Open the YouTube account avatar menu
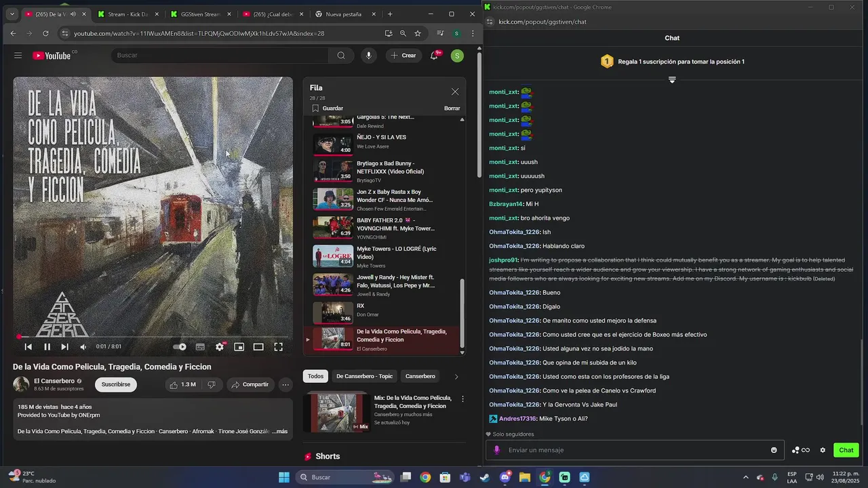 click(x=457, y=56)
